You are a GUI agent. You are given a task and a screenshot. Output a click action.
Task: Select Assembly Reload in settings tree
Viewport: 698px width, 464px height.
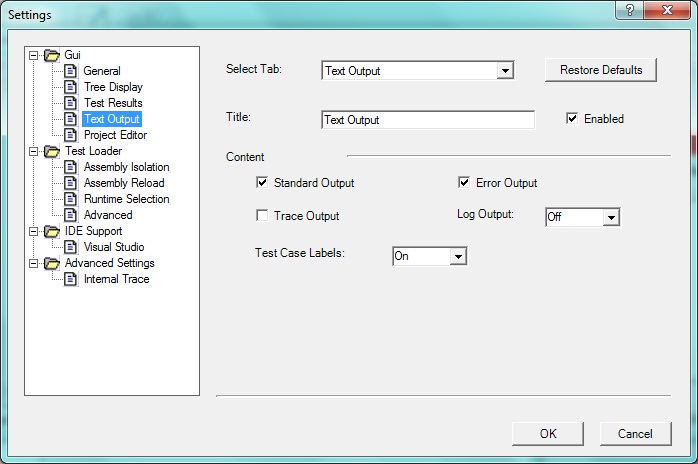point(124,183)
